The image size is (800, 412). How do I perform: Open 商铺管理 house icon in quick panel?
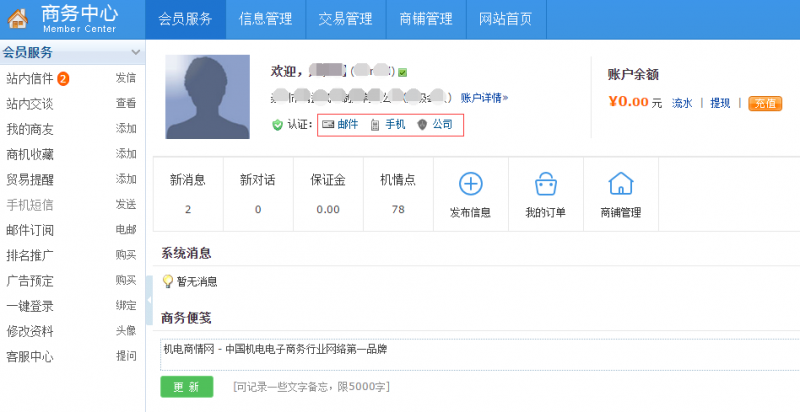coord(620,184)
